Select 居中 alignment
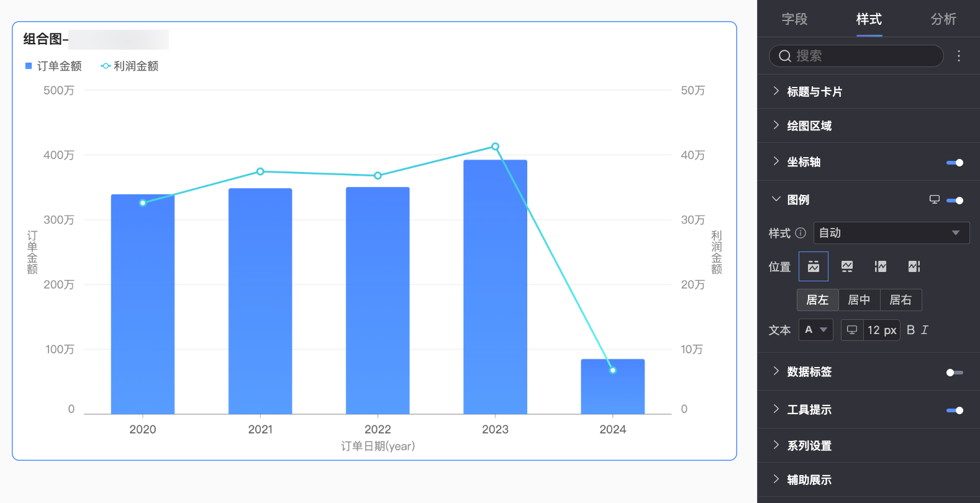The height and width of the screenshot is (503, 980). 859,300
